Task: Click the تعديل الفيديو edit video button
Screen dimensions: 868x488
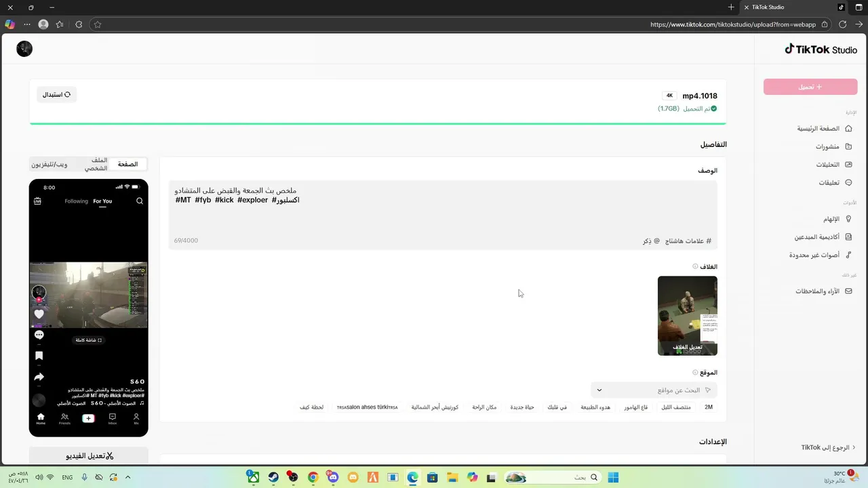Action: [89, 456]
